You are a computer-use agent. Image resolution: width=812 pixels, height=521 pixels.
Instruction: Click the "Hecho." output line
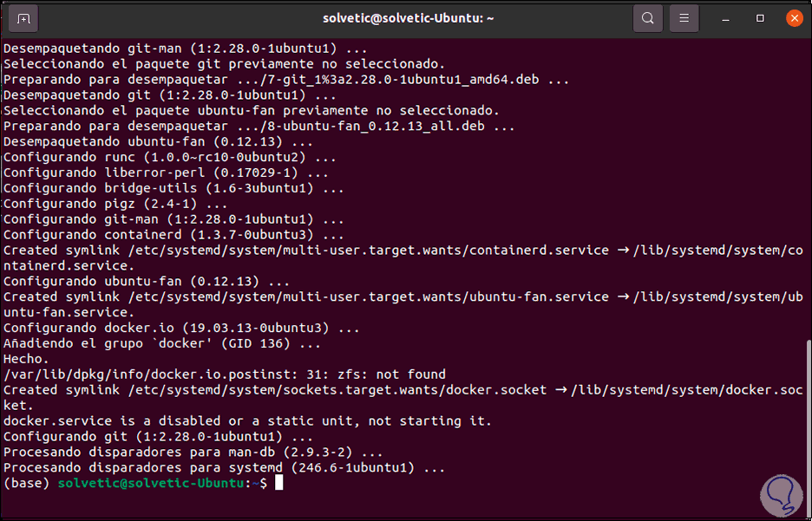(x=27, y=359)
